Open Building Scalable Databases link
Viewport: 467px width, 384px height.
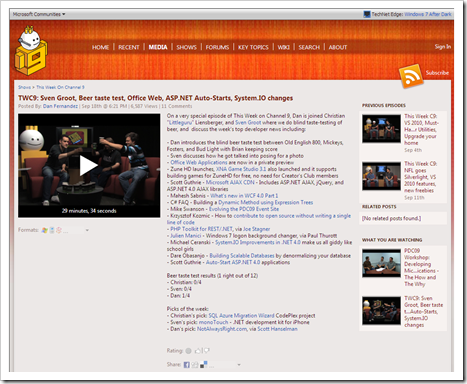(242, 256)
